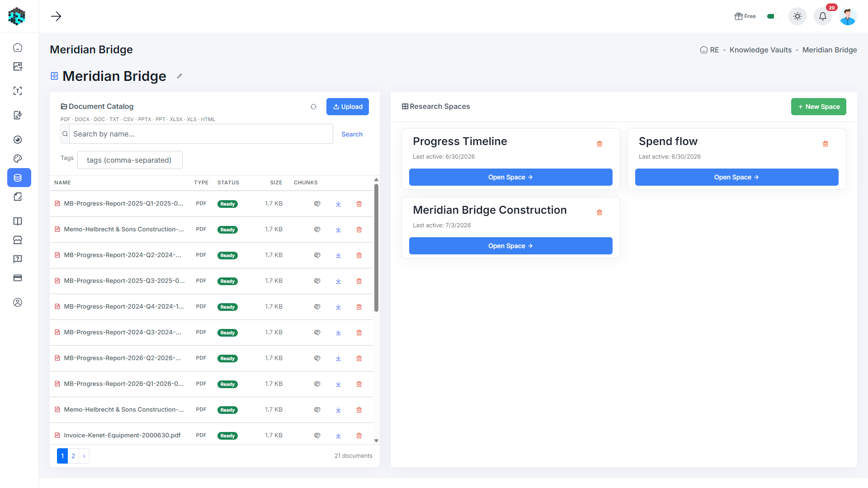Screen dimensions: 868x488
Task: View chunks of MB-Progress-Report-2024-Q2
Action: tap(317, 255)
